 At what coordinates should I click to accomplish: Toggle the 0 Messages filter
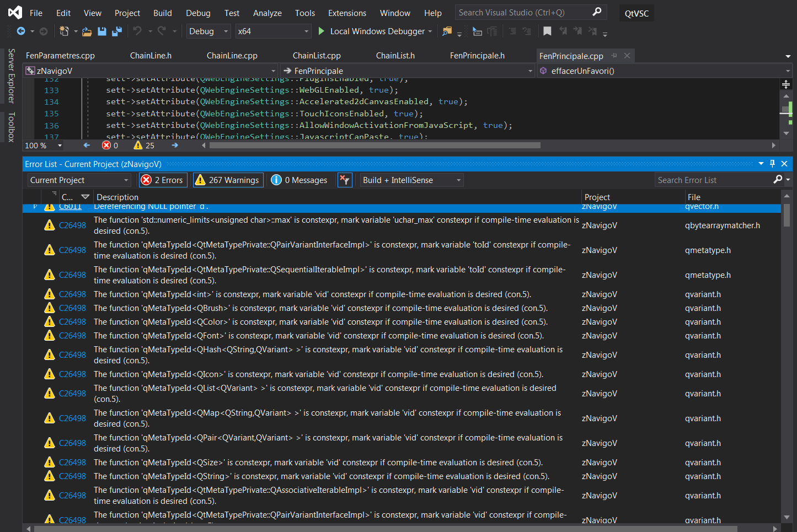click(x=299, y=180)
